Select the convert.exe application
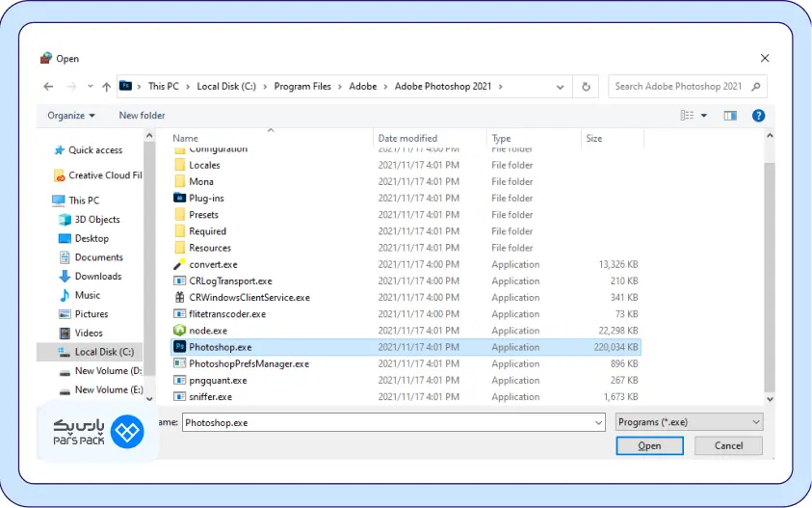This screenshot has width=812, height=508. coord(213,265)
